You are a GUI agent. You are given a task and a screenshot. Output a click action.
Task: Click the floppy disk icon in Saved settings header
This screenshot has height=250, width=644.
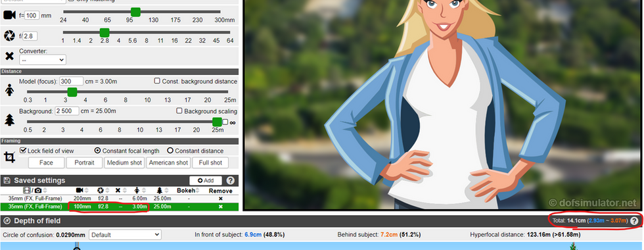[7, 180]
